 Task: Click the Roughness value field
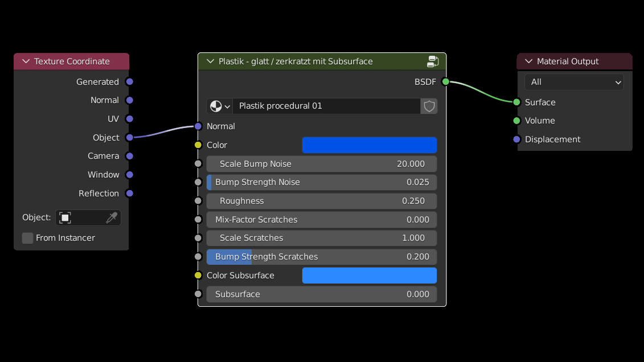[x=322, y=201]
